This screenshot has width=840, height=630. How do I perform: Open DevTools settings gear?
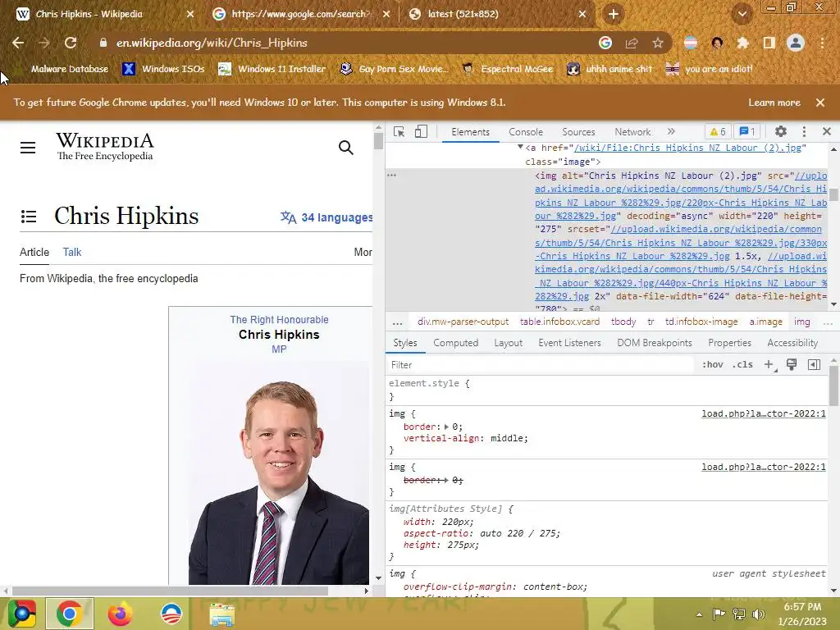(x=781, y=132)
